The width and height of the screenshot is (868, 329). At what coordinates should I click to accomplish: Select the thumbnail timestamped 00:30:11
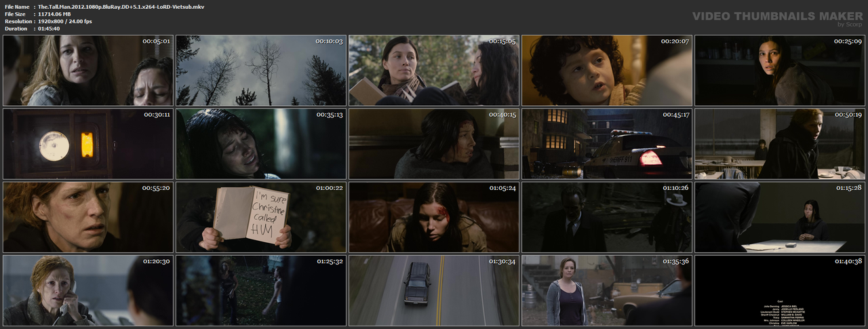pos(88,143)
